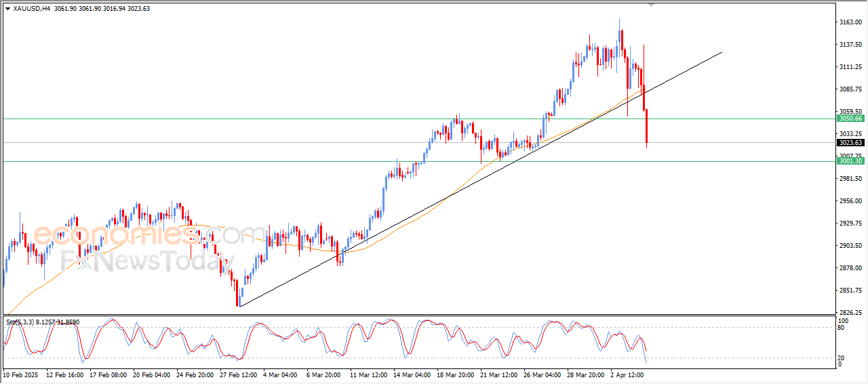Viewport: 868px width, 384px height.
Task: Click 2878.00 on the price axis
Action: pos(850,268)
